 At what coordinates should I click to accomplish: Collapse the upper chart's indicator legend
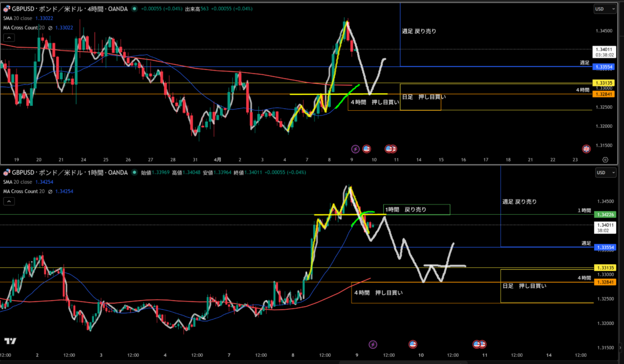pos(8,38)
